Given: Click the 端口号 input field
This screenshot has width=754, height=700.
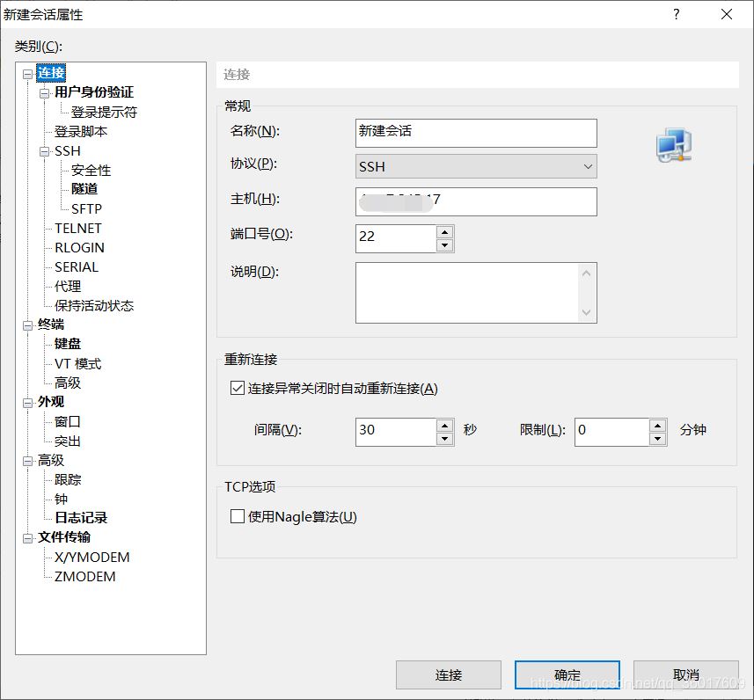Looking at the screenshot, I should click(x=396, y=238).
